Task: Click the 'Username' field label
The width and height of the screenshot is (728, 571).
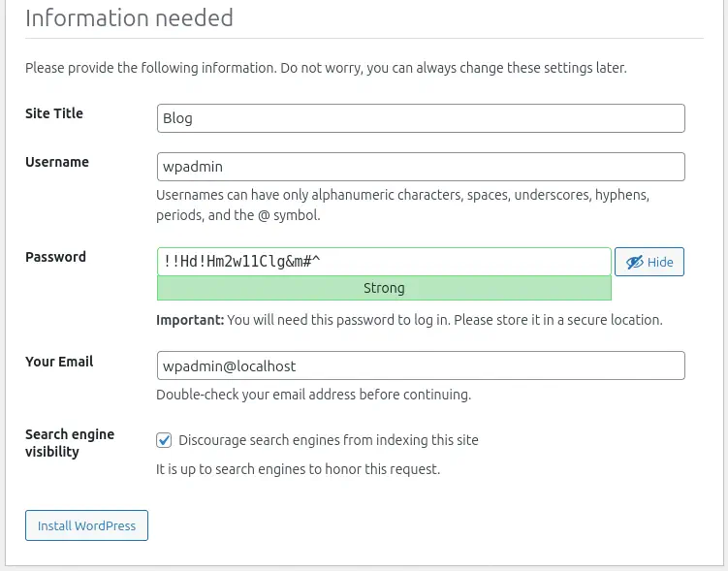Action: point(57,162)
